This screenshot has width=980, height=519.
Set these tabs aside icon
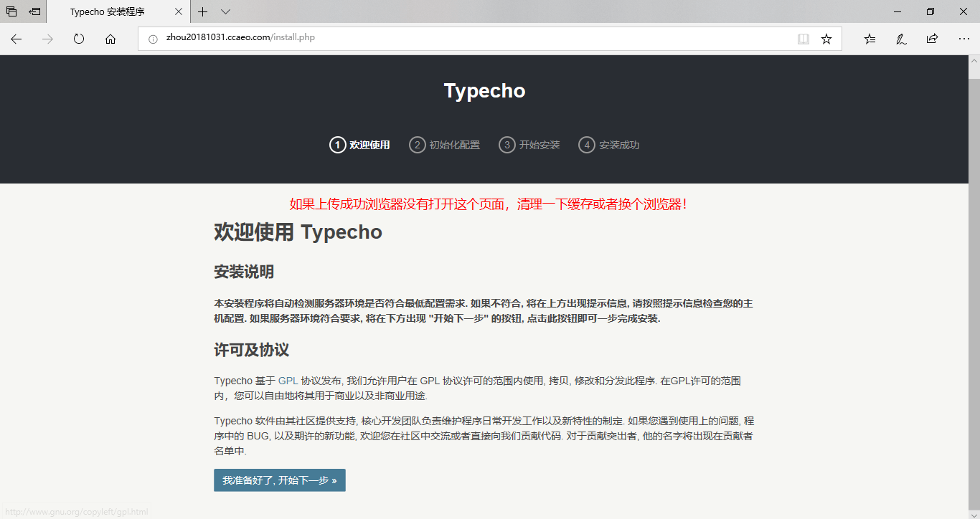pos(34,11)
